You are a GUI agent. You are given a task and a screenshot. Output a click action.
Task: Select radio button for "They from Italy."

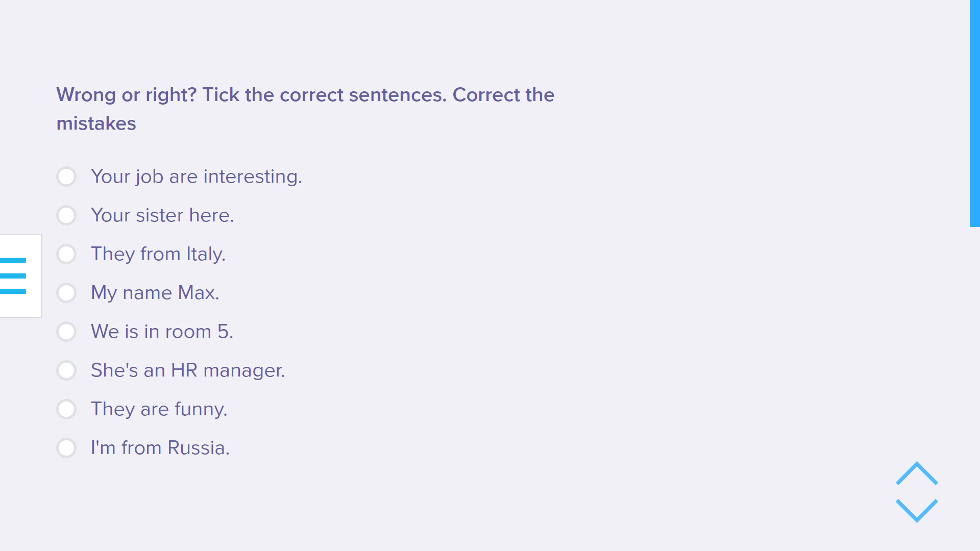66,254
